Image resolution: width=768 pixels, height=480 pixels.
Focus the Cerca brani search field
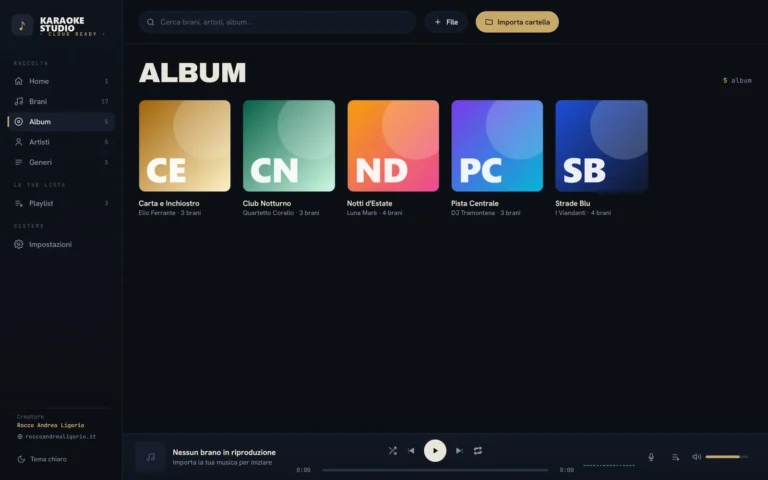[x=277, y=22]
